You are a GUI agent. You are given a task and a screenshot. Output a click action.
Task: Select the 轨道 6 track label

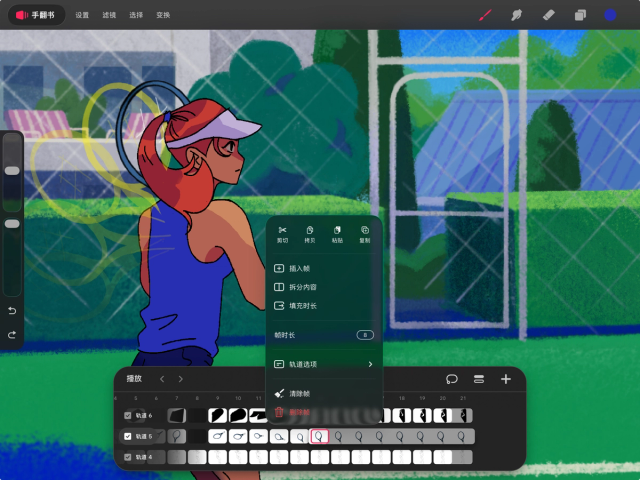pyautogui.click(x=144, y=416)
